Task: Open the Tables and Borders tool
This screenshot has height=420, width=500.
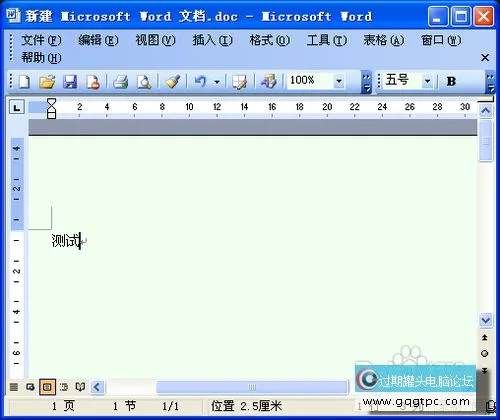Action: [x=240, y=82]
